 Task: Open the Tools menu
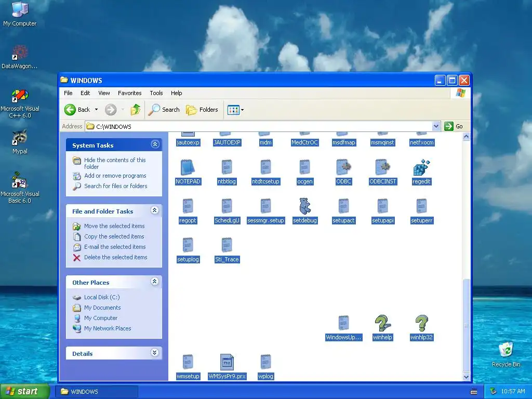[156, 93]
